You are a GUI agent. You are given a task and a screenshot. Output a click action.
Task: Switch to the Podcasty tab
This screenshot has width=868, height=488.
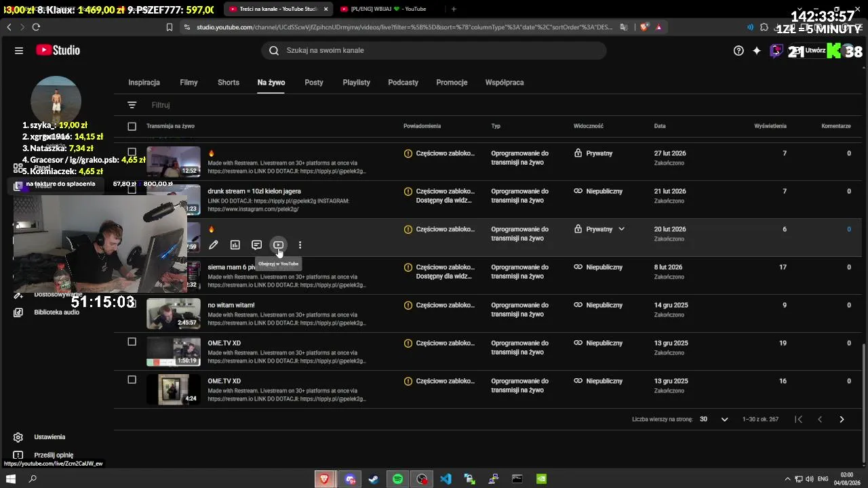pyautogui.click(x=403, y=83)
